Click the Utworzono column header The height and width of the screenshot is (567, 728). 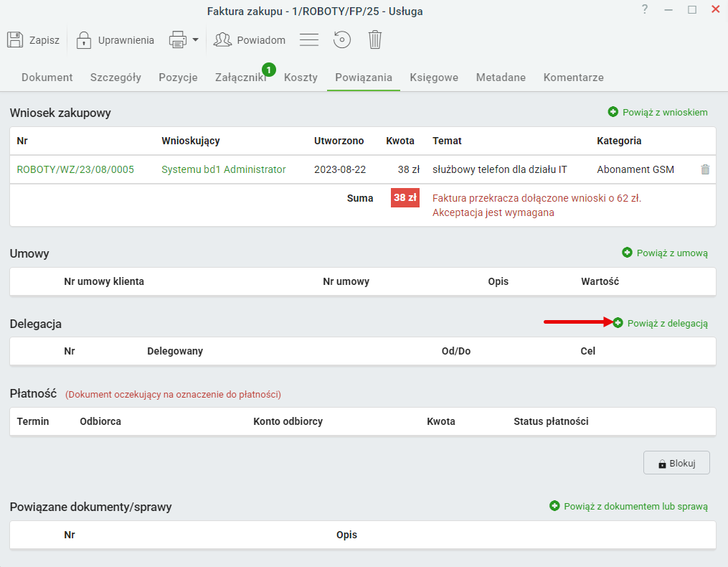[x=339, y=141]
